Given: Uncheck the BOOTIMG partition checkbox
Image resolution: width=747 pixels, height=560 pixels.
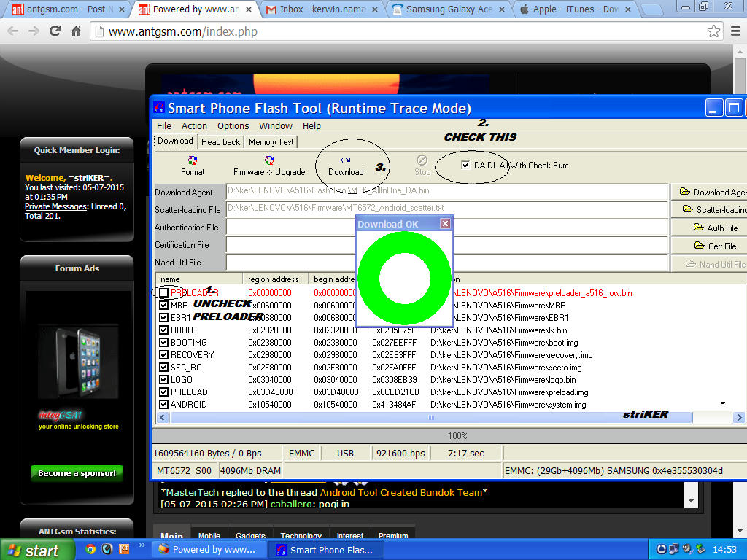Looking at the screenshot, I should click(164, 342).
